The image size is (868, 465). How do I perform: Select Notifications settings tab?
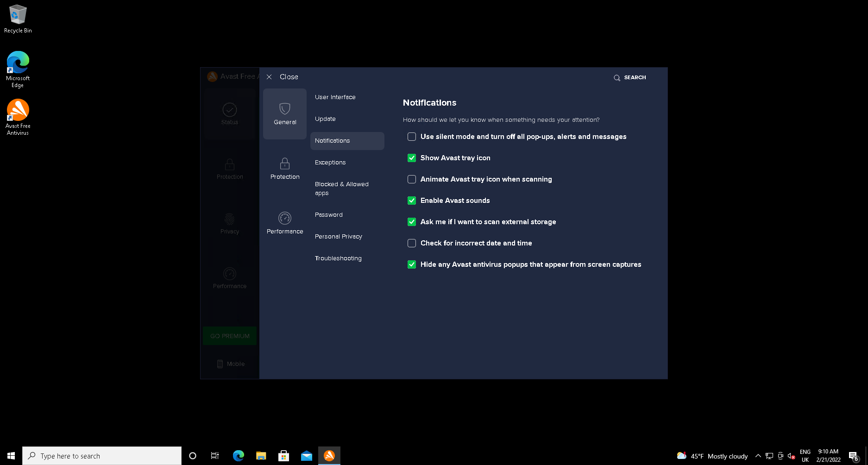[x=347, y=141]
